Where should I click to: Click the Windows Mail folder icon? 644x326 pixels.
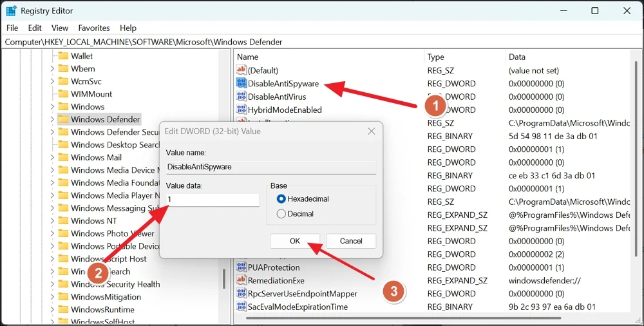point(63,157)
